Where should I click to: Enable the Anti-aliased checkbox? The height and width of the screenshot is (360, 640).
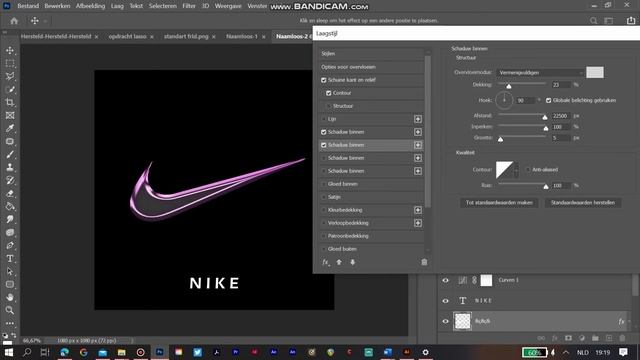click(528, 170)
